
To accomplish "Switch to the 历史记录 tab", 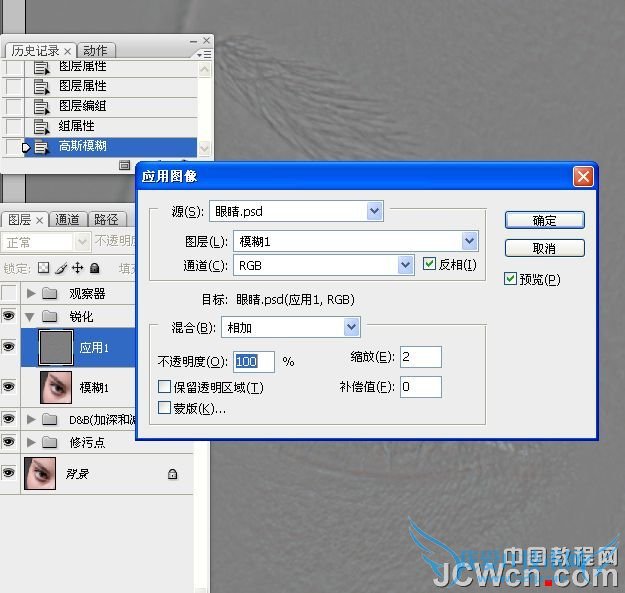I will coord(35,51).
